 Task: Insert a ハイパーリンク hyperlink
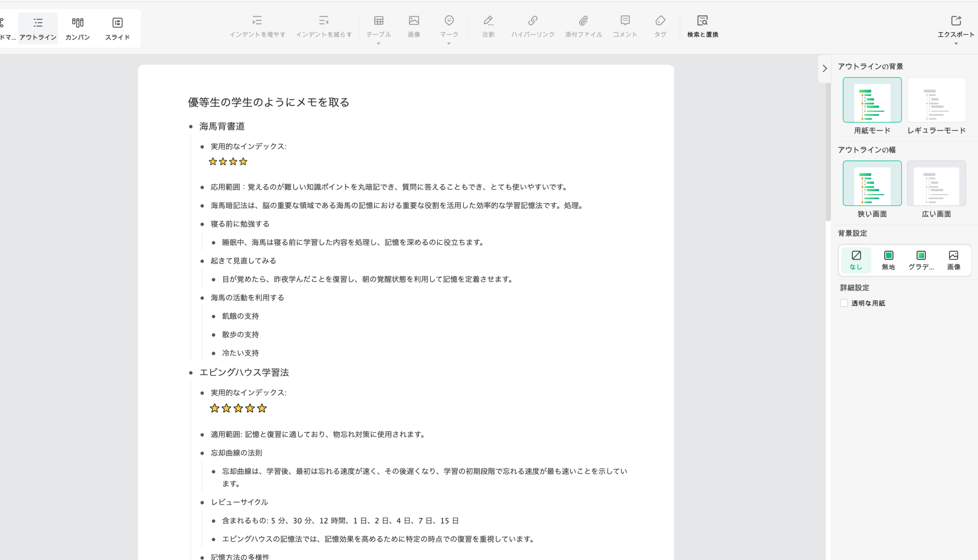point(533,21)
